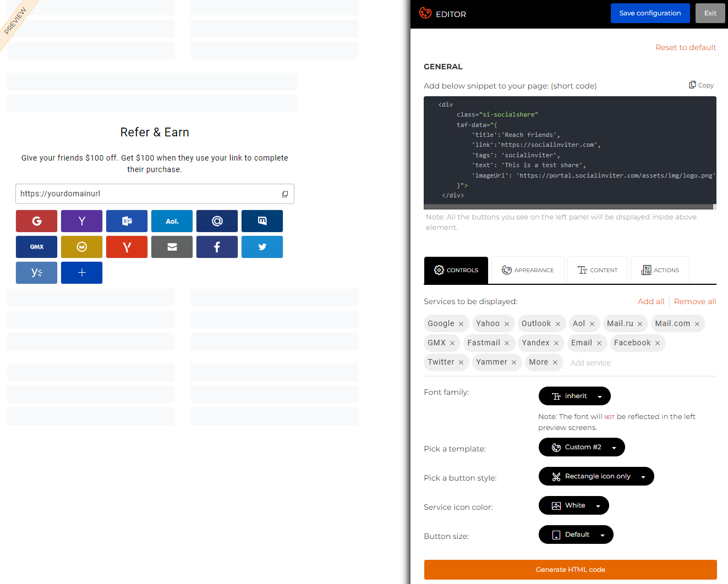Click the Editor palette logo icon
This screenshot has width=728, height=584.
click(x=425, y=13)
